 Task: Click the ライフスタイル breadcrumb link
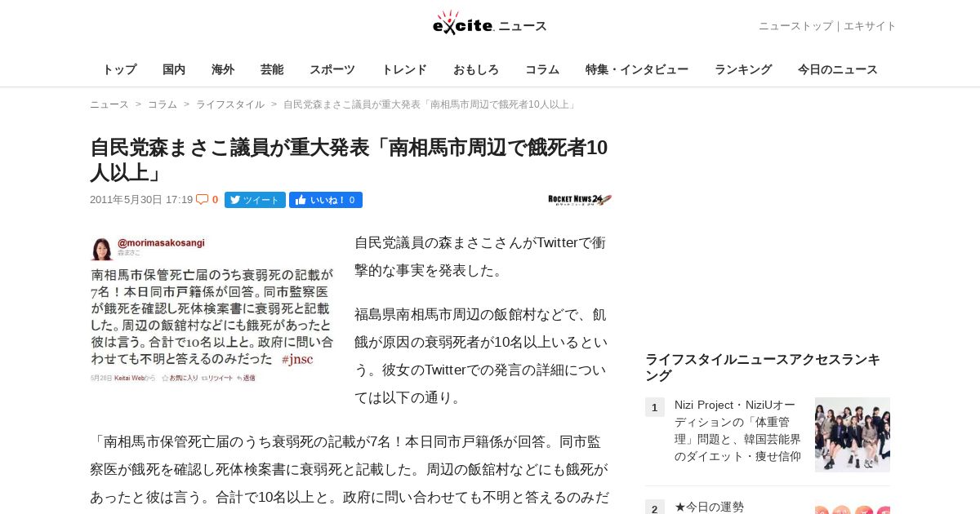(x=230, y=104)
